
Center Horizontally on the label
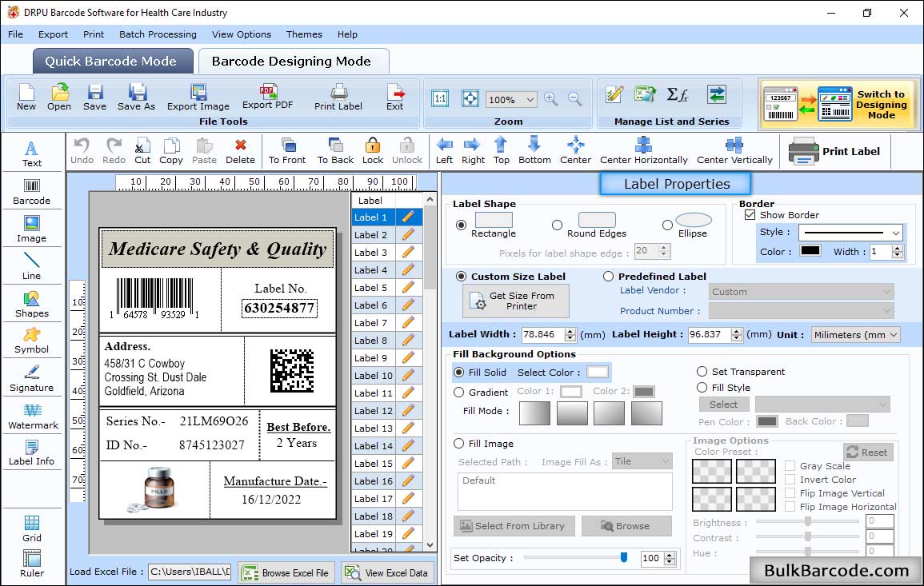[643, 151]
